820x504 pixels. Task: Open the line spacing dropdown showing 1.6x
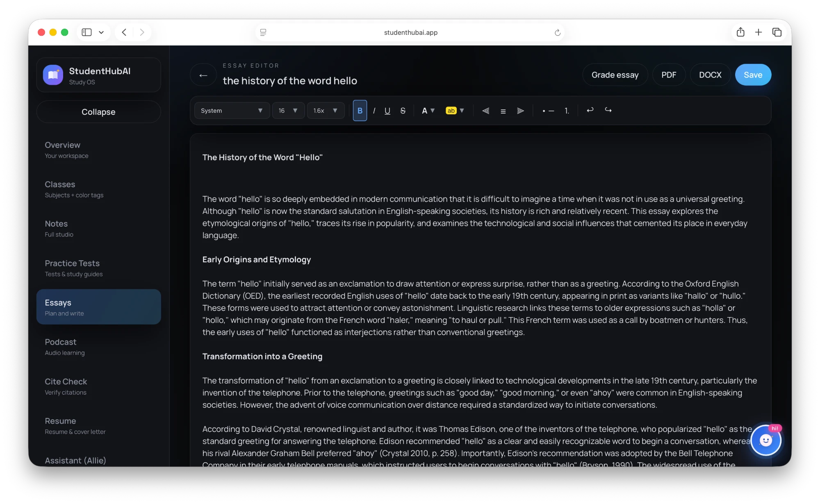pos(326,111)
